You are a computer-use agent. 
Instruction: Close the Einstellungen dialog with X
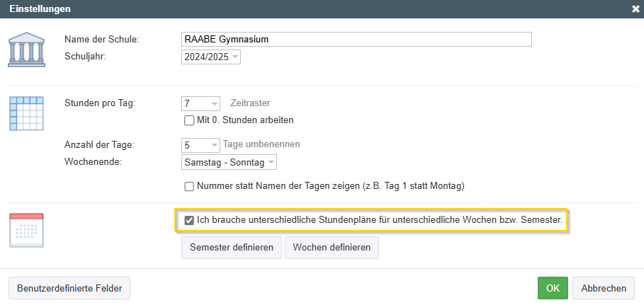pos(635,9)
